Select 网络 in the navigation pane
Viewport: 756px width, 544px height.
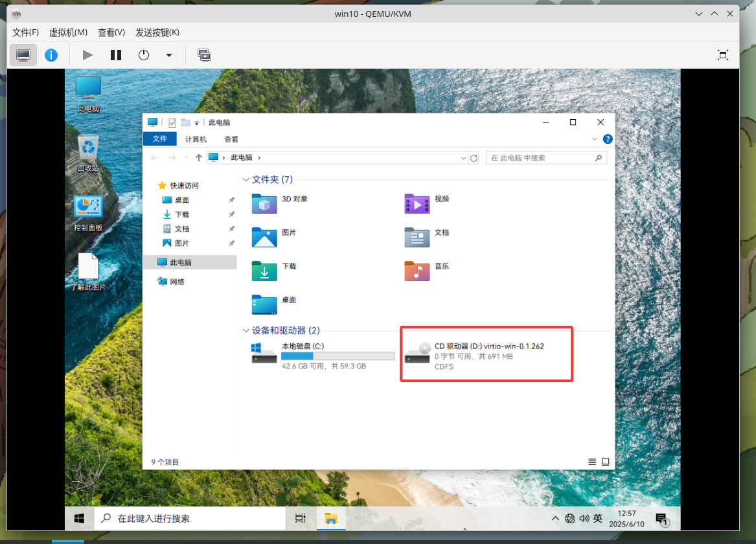point(171,282)
